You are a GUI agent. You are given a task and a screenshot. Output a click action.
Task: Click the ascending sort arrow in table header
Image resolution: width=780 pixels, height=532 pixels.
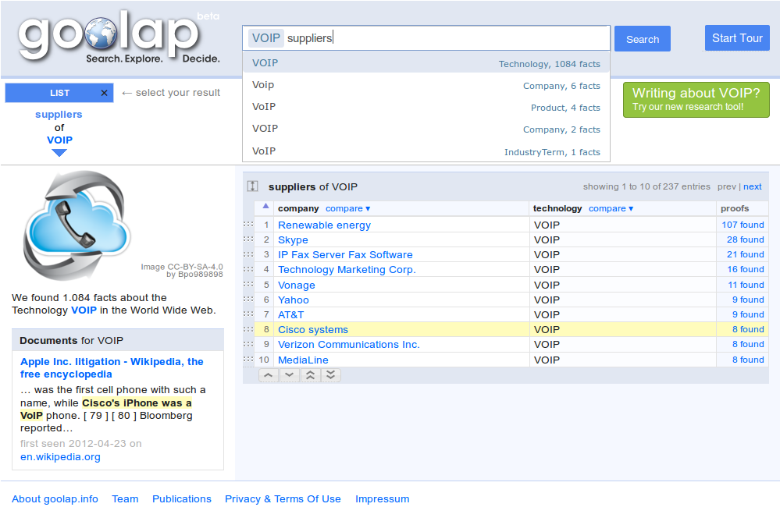tap(265, 207)
